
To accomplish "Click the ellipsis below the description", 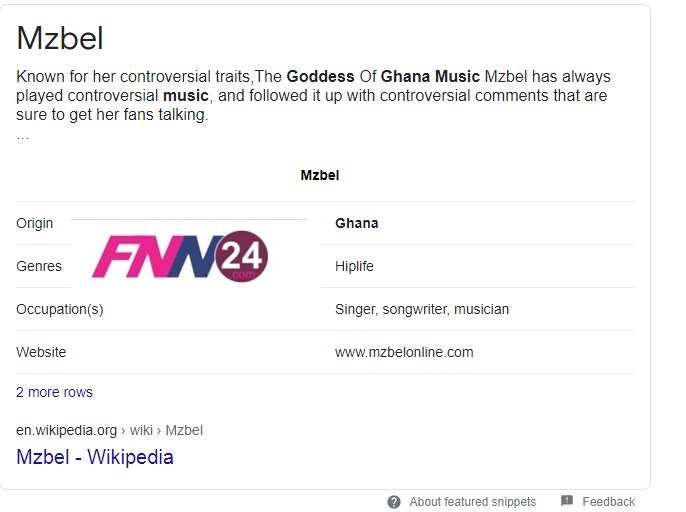I will point(22,135).
